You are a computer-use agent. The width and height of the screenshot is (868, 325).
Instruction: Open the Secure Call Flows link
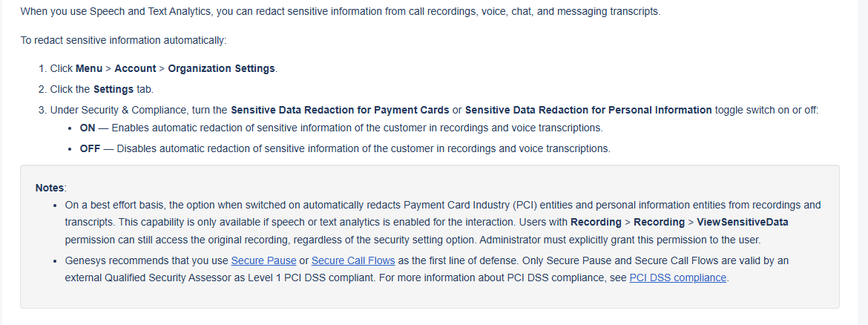[x=353, y=260]
